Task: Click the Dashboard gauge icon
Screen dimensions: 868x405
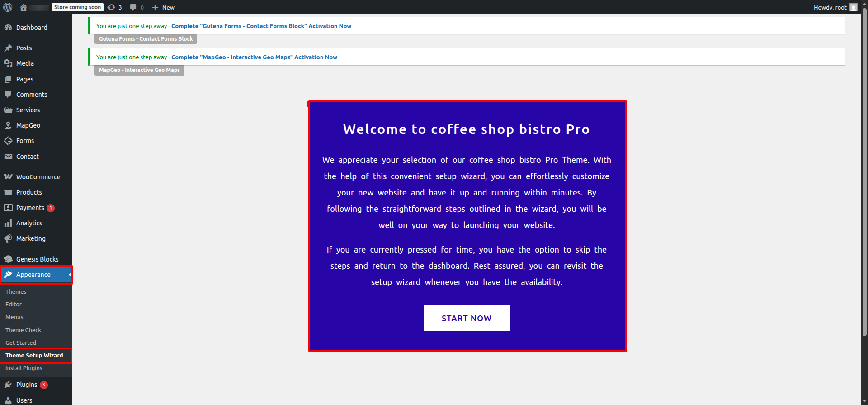Action: click(x=8, y=28)
